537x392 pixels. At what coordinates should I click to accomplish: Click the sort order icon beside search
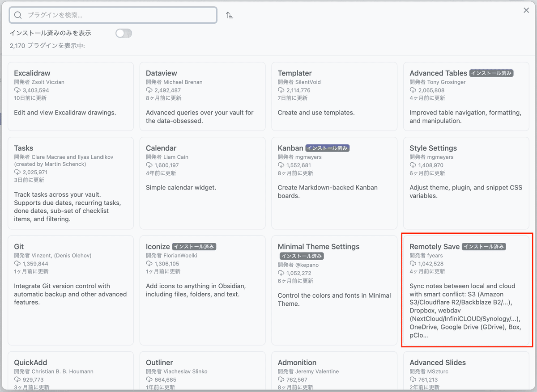[230, 15]
